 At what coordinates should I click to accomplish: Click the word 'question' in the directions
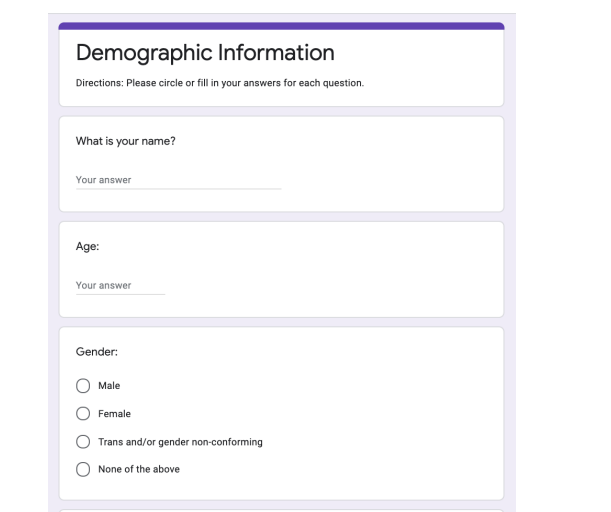tap(343, 83)
